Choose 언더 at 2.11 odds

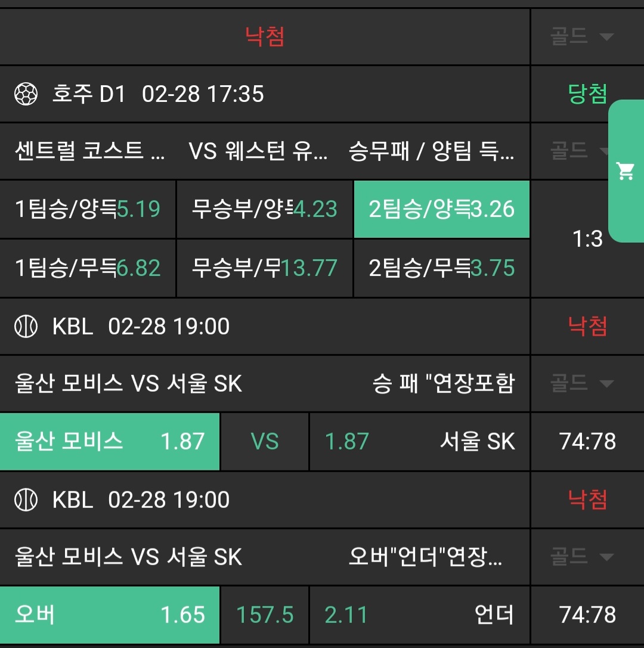(x=419, y=615)
